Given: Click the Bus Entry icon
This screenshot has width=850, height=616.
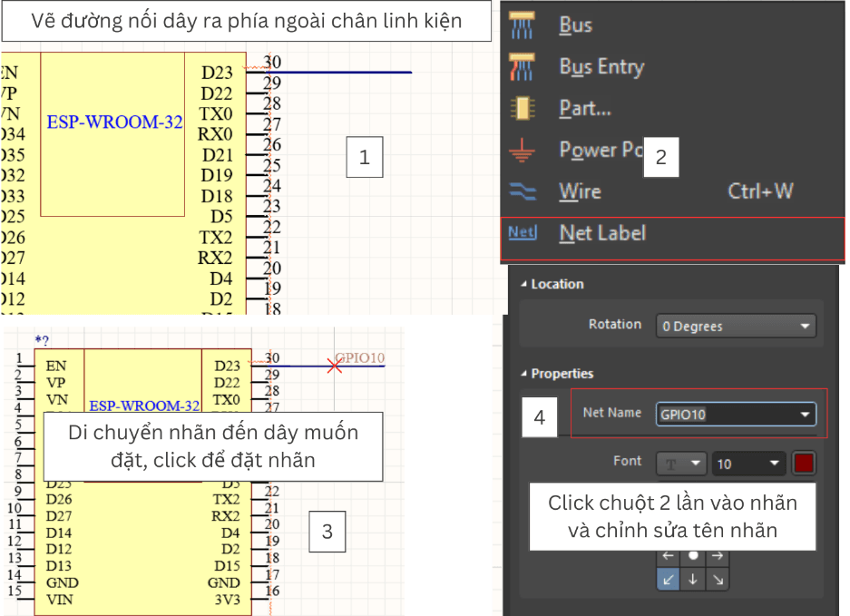Looking at the screenshot, I should pos(523,67).
